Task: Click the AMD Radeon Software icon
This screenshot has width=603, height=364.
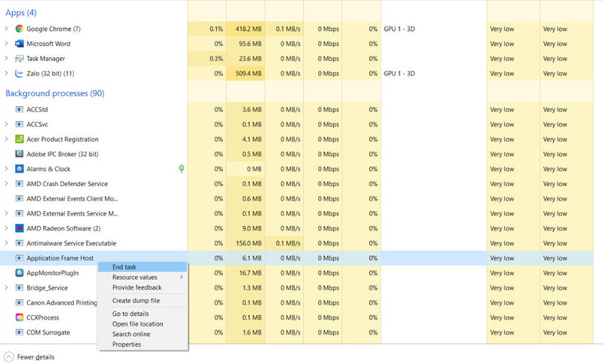Action: point(20,228)
